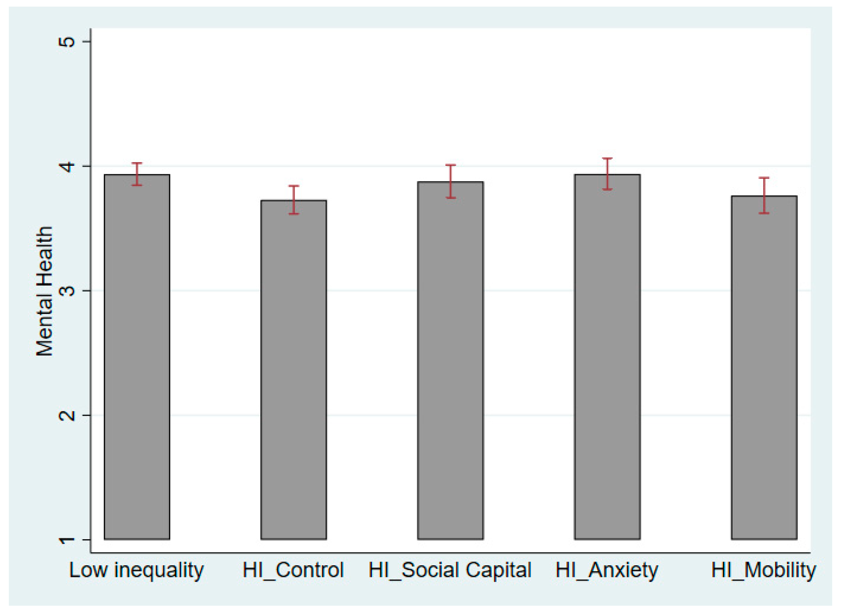
Task: Click the HI_Control red error bar
Action: click(x=294, y=200)
